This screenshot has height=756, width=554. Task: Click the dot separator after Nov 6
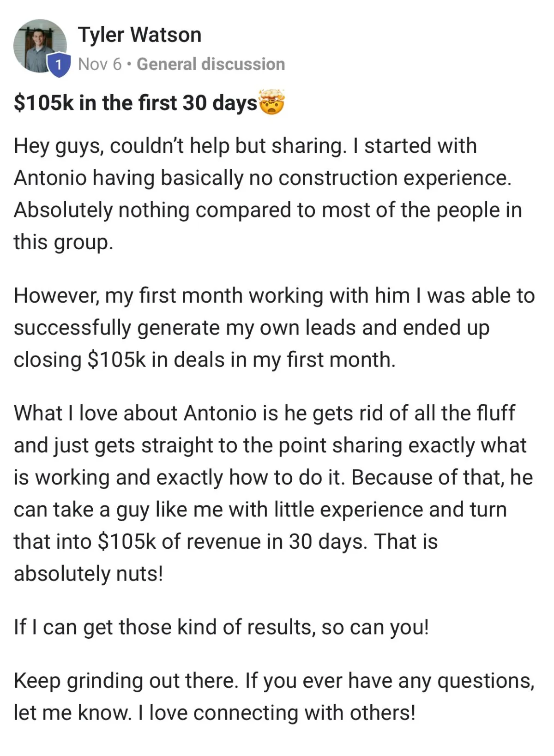click(x=129, y=65)
